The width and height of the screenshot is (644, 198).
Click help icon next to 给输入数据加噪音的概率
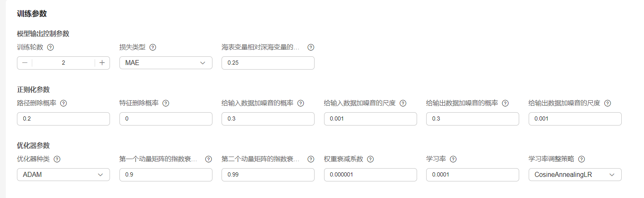(x=301, y=103)
